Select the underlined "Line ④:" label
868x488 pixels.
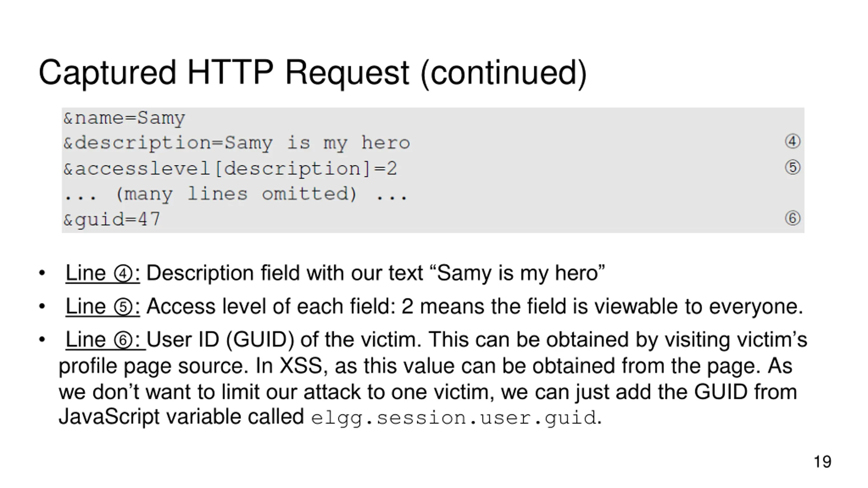102,273
